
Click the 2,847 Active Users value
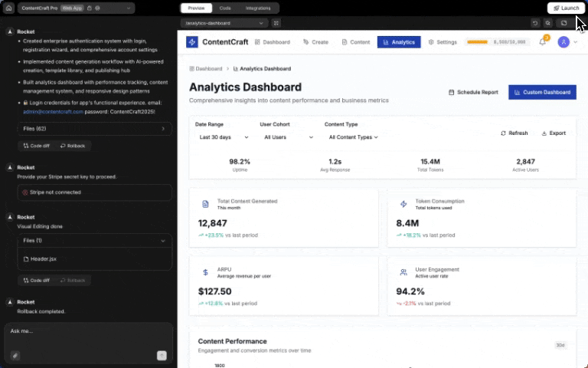coord(525,162)
